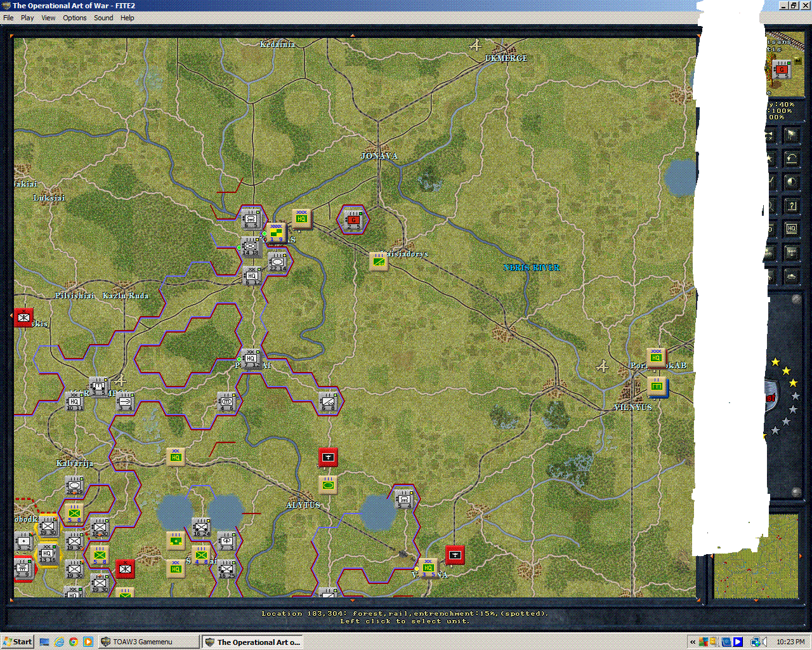This screenshot has width=812, height=650.
Task: Open the Play menu
Action: click(x=27, y=18)
